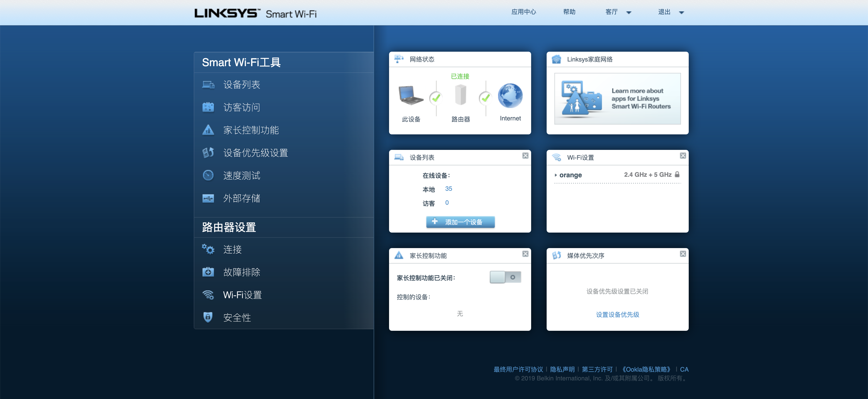The width and height of the screenshot is (868, 399).
Task: Expand the orange network entry arrow
Action: [x=556, y=175]
